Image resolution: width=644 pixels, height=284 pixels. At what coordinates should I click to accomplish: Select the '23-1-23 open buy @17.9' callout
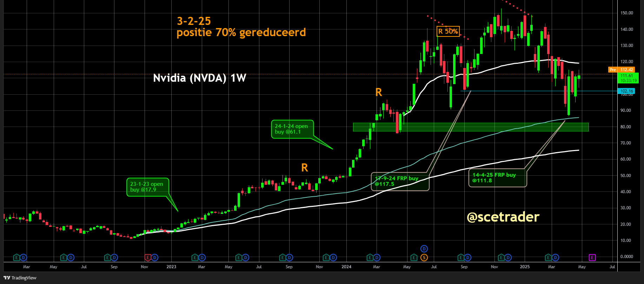point(147,187)
